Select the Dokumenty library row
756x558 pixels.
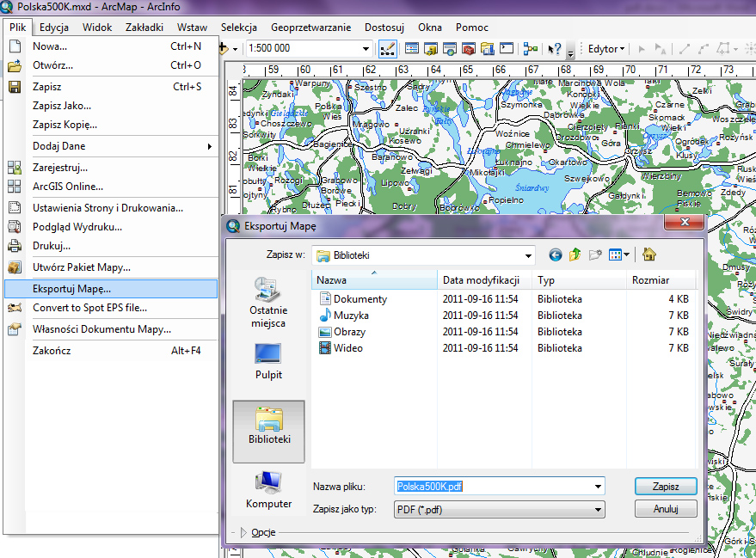(504, 299)
